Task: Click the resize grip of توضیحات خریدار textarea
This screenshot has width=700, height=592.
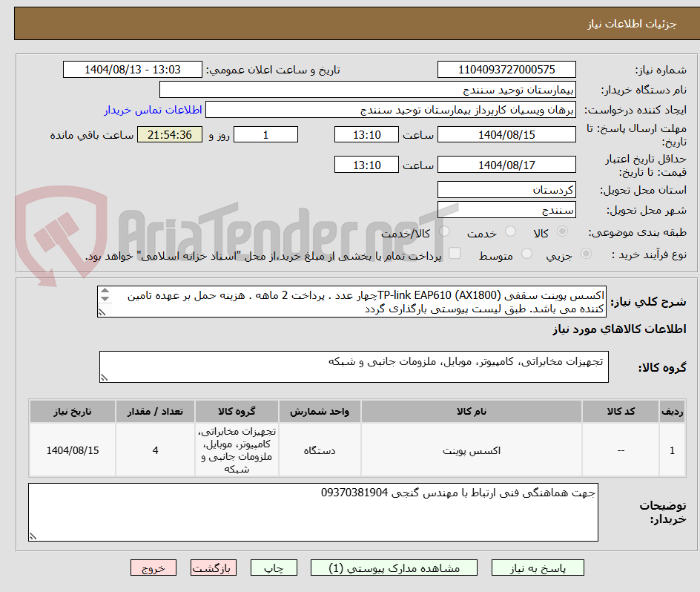Action: 32,536
